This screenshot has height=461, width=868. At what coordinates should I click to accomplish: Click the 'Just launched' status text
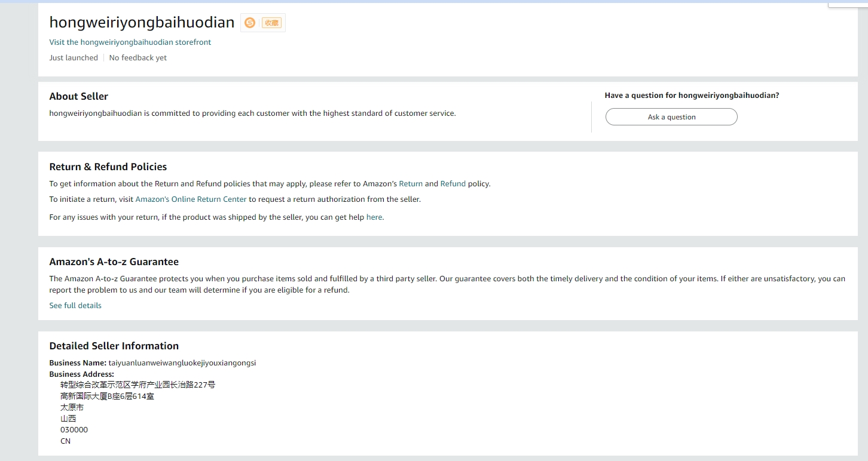(74, 58)
